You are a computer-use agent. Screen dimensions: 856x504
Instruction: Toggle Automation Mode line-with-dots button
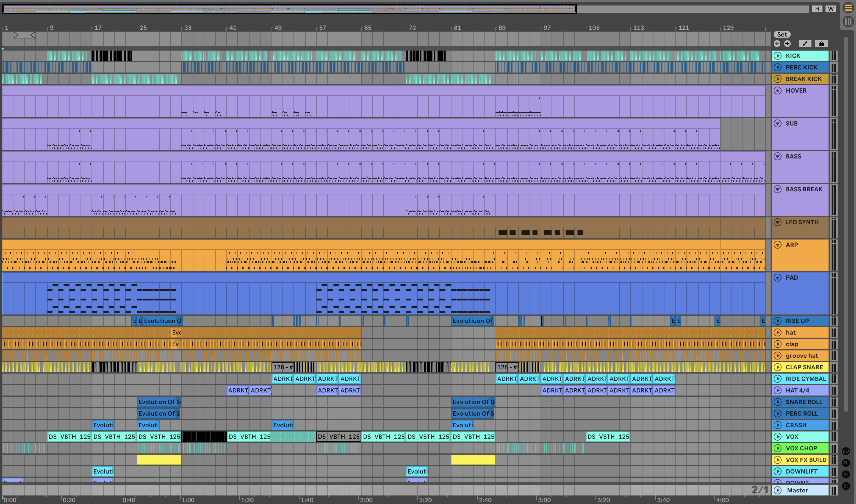(805, 44)
